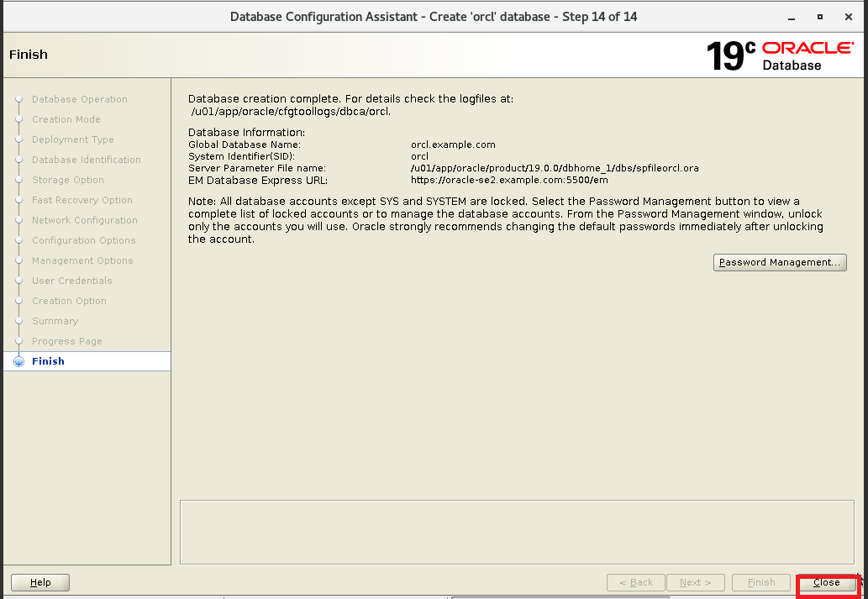Click the 'Server Parameter File name:' label
868x599 pixels.
[257, 168]
